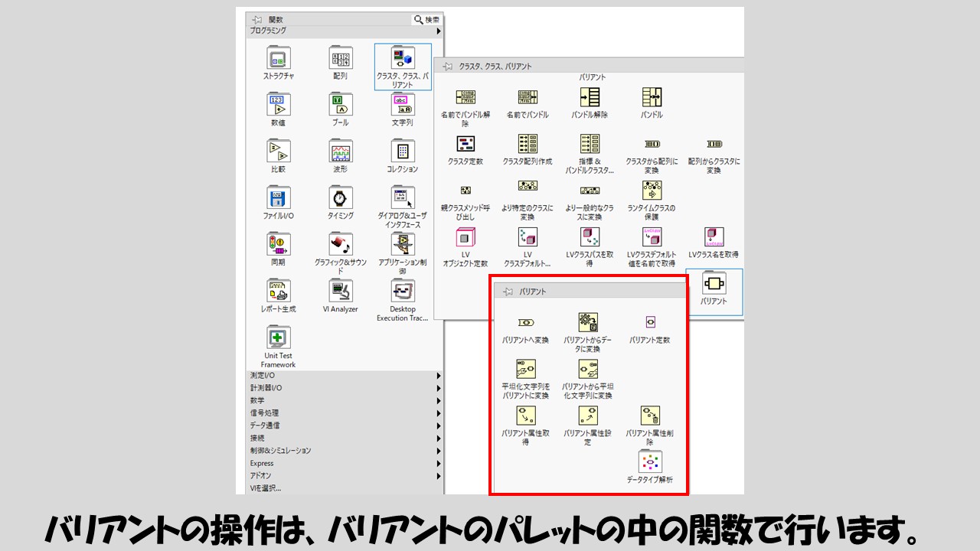Expand the Express category
Viewport: 980px width, 551px height.
point(345,463)
